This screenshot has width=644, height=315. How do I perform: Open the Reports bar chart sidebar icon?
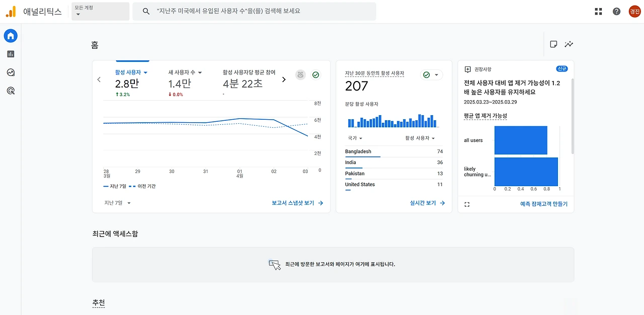[x=11, y=54]
